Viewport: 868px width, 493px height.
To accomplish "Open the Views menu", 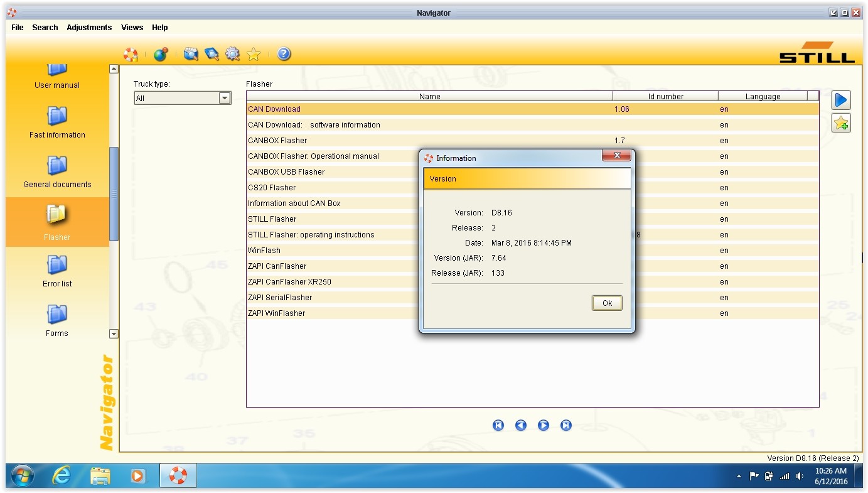I will (x=132, y=28).
